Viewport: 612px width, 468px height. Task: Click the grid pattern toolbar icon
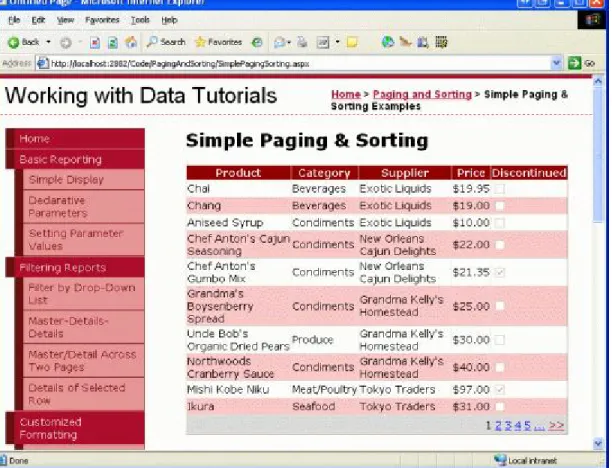[441, 42]
